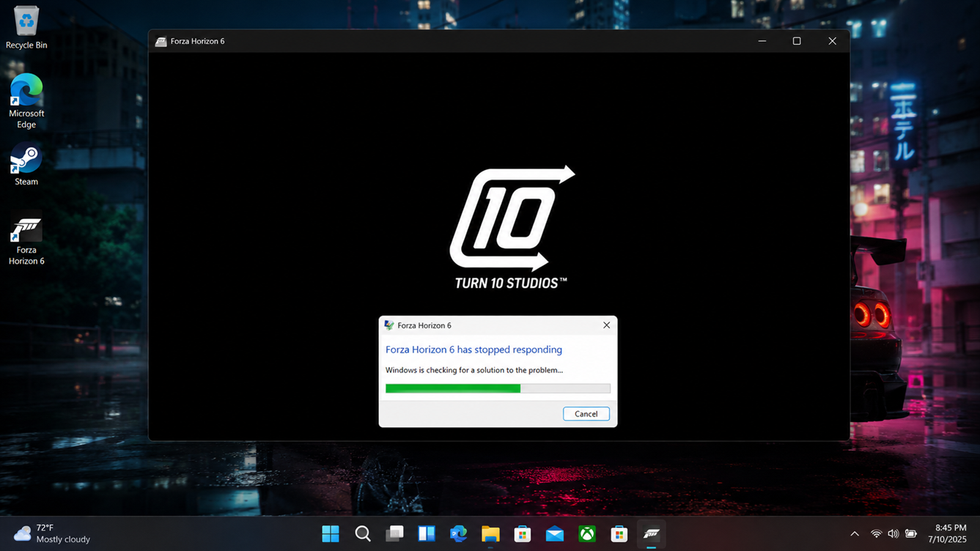Click the "Forza Horizon 6 has stopped responding" heading
The width and height of the screenshot is (980, 551).
coord(474,350)
